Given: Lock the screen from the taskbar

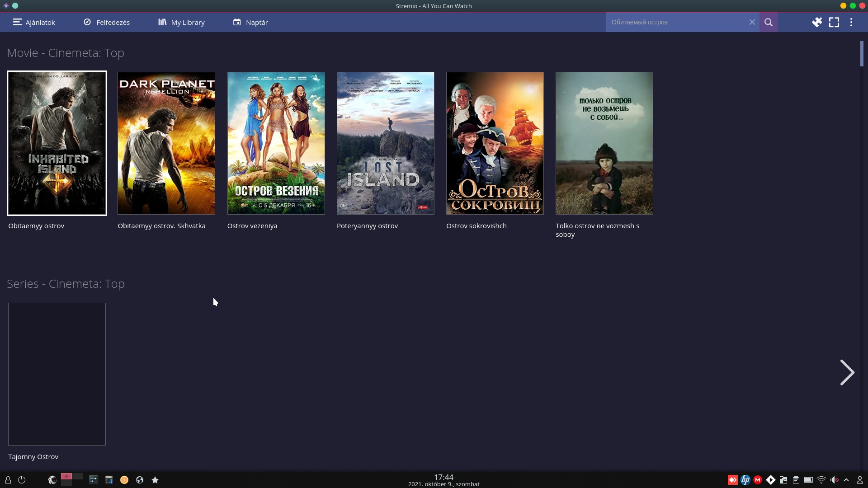Looking at the screenshot, I should tap(8, 480).
